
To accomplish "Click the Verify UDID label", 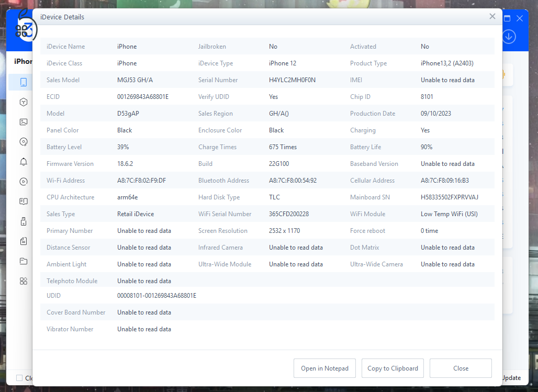I will (x=214, y=97).
